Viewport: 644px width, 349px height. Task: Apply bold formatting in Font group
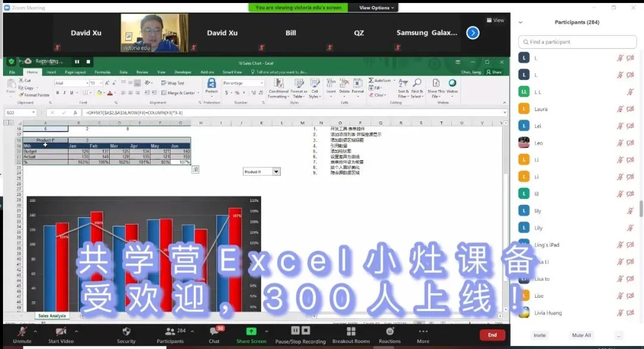[x=57, y=93]
